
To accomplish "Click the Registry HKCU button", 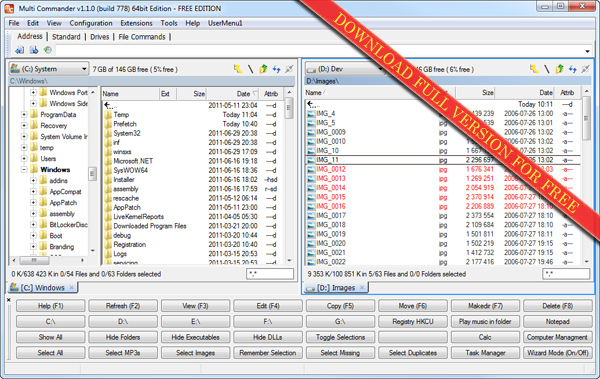I will pos(412,322).
